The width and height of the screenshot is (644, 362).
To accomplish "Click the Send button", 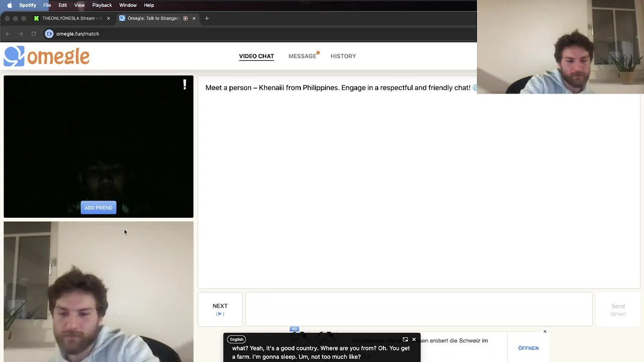I will [618, 309].
